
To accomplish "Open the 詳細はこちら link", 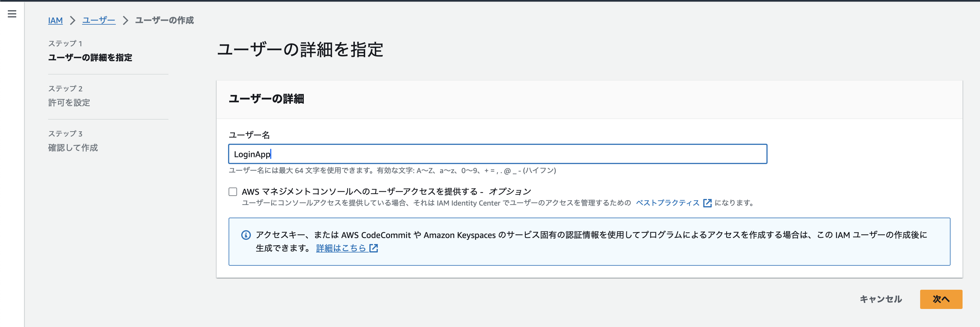I will (341, 248).
